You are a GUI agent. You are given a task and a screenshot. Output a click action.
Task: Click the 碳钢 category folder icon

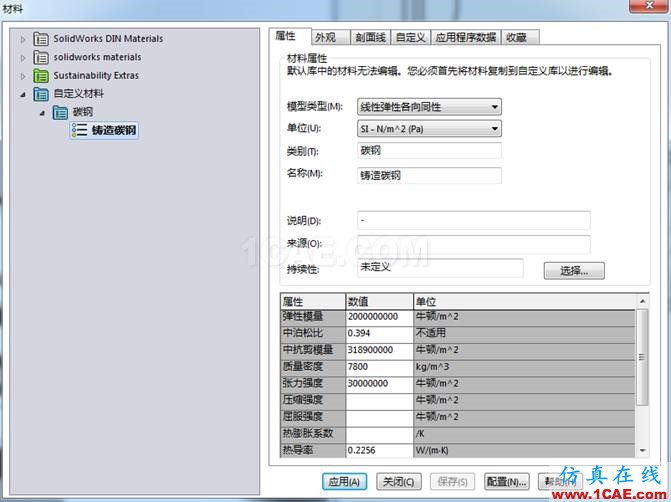click(60, 113)
